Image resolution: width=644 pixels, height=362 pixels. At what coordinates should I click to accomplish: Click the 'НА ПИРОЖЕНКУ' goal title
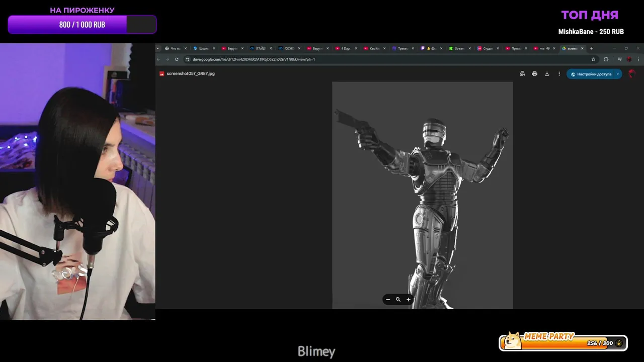(x=82, y=10)
